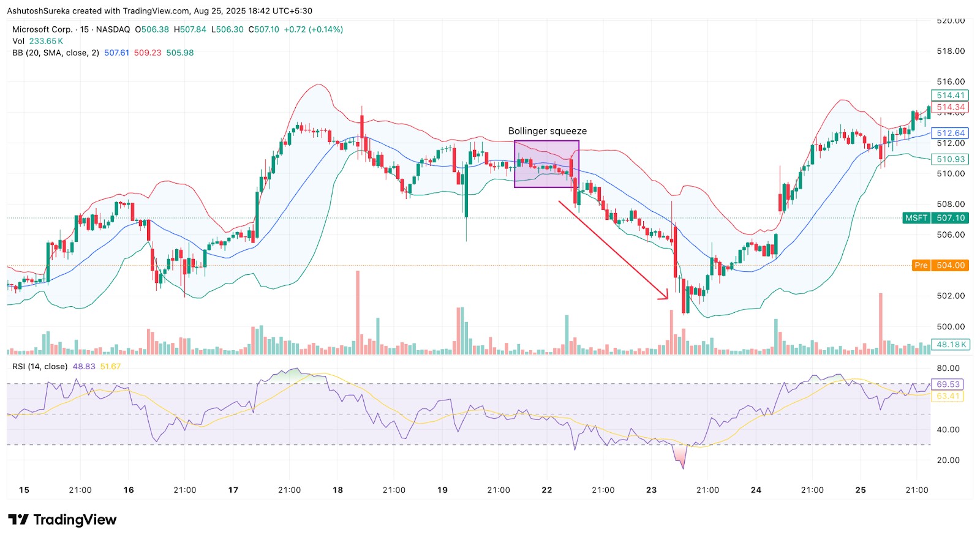The image size is (980, 540).
Task: Click the 502.00 price axis tick
Action: coord(951,296)
